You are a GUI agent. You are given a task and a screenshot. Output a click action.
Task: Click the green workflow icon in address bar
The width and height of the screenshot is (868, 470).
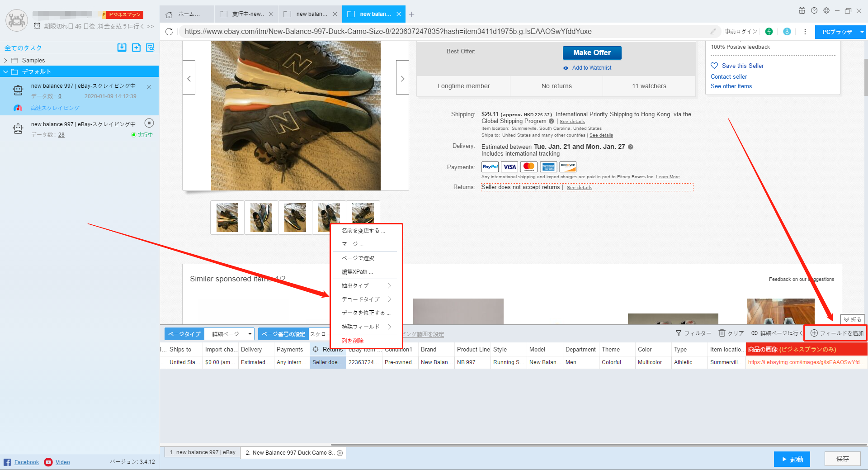pos(769,32)
